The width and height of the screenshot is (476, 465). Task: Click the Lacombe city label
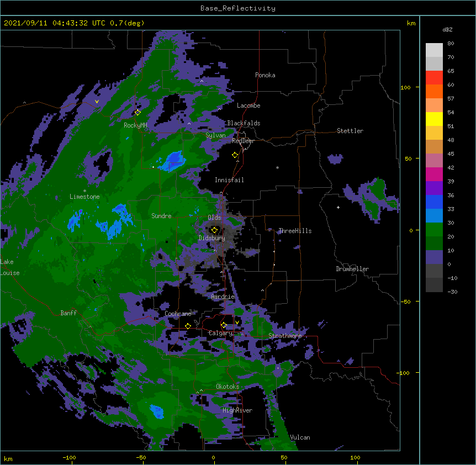248,105
